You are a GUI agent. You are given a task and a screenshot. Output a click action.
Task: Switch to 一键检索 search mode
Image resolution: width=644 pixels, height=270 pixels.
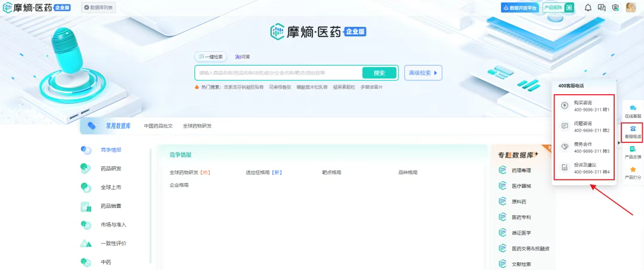[x=210, y=57]
